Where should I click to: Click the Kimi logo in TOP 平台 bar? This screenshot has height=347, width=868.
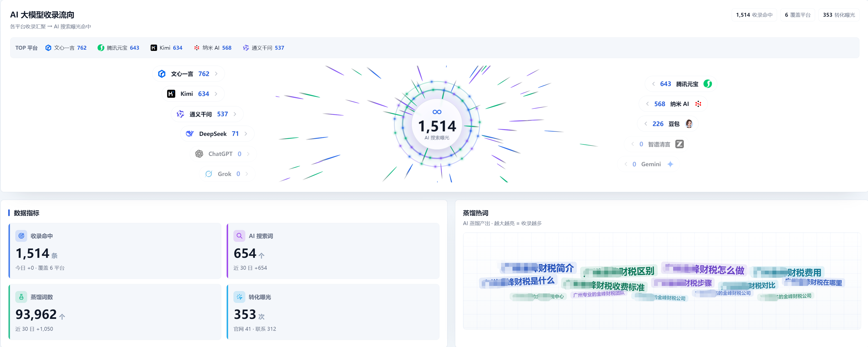coord(154,48)
